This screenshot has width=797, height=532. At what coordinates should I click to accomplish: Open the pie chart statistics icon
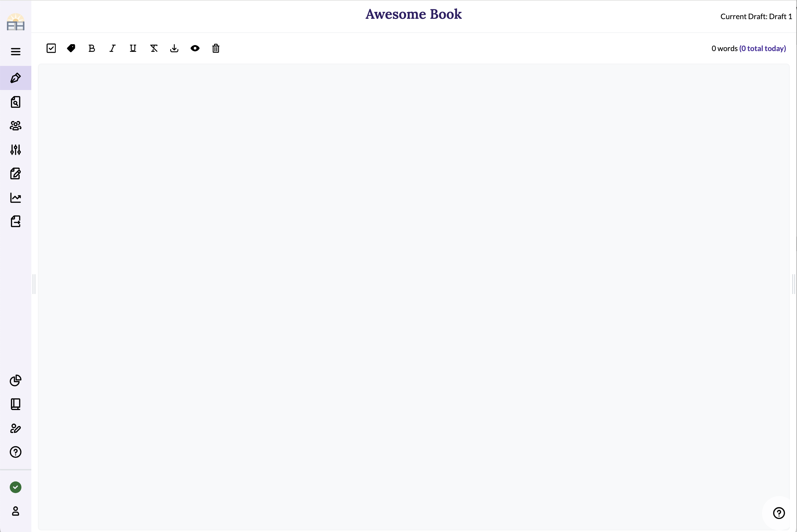click(x=16, y=380)
